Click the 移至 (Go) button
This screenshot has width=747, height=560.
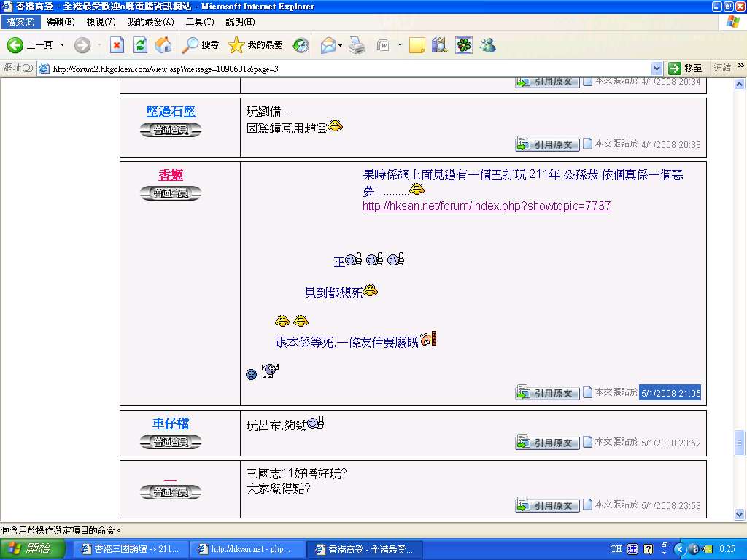tap(686, 69)
